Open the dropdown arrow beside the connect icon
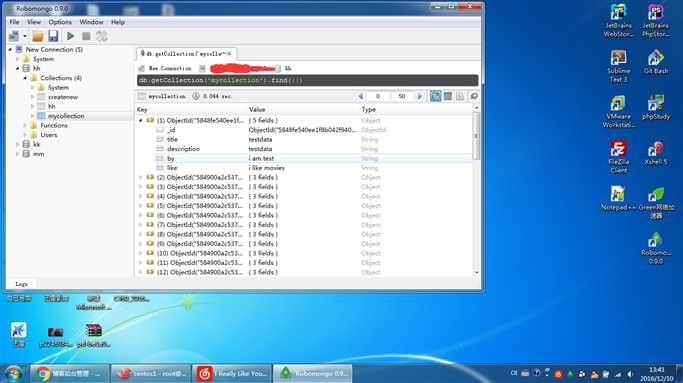The height and width of the screenshot is (383, 683). click(25, 36)
